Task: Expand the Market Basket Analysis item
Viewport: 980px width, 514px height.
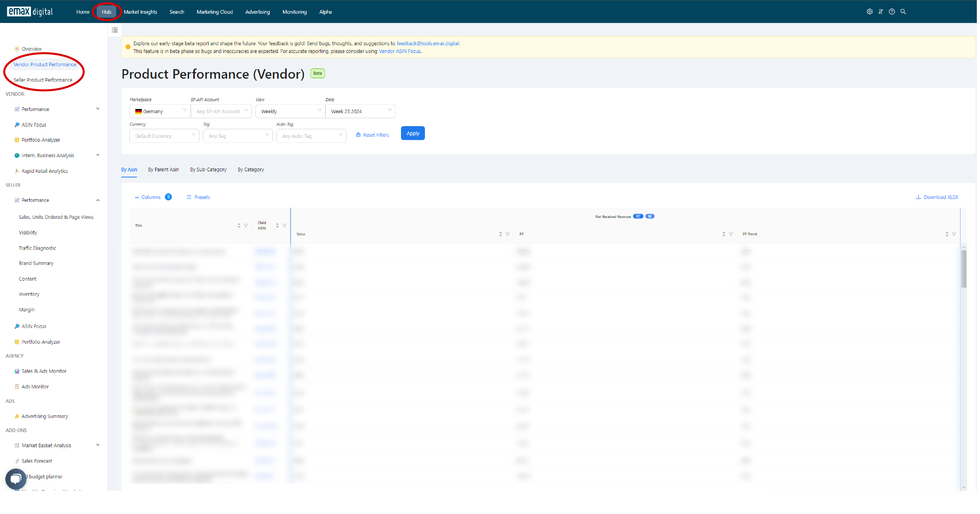Action: 98,445
